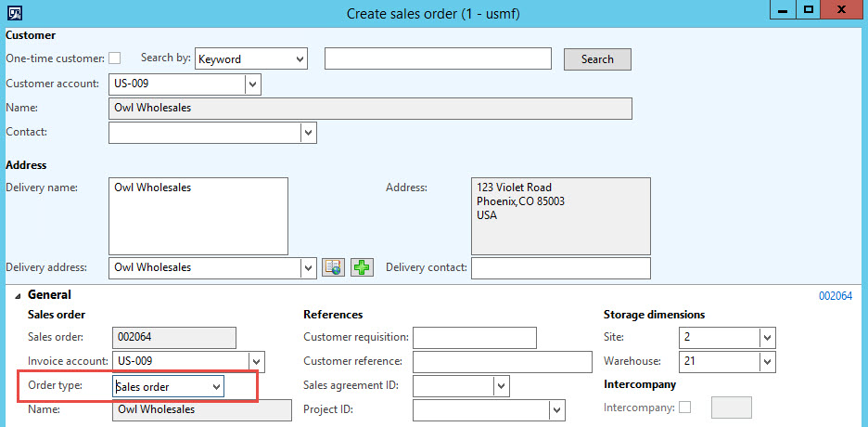Open the Order type dropdown

[x=215, y=386]
